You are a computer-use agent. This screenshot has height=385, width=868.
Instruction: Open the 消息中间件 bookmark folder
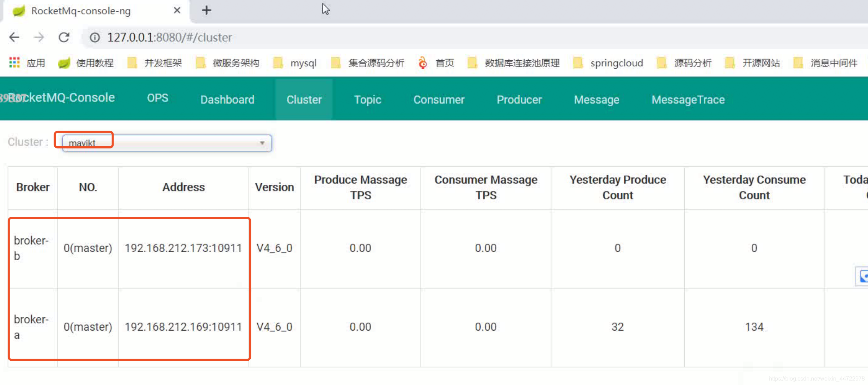[x=825, y=63]
